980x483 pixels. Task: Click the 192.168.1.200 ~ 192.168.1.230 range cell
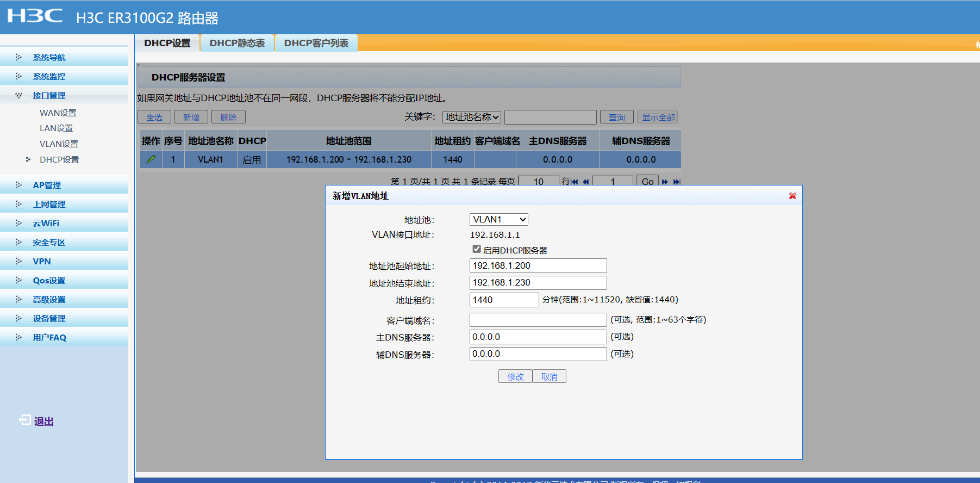[349, 159]
